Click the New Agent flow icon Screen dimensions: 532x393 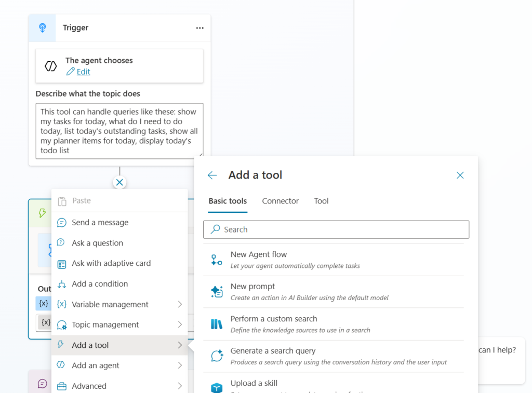coord(217,260)
